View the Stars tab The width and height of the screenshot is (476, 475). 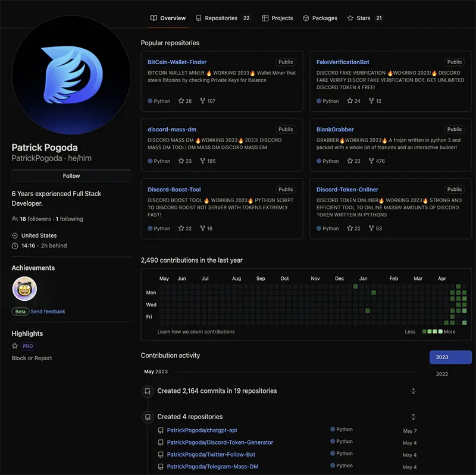[x=365, y=18]
